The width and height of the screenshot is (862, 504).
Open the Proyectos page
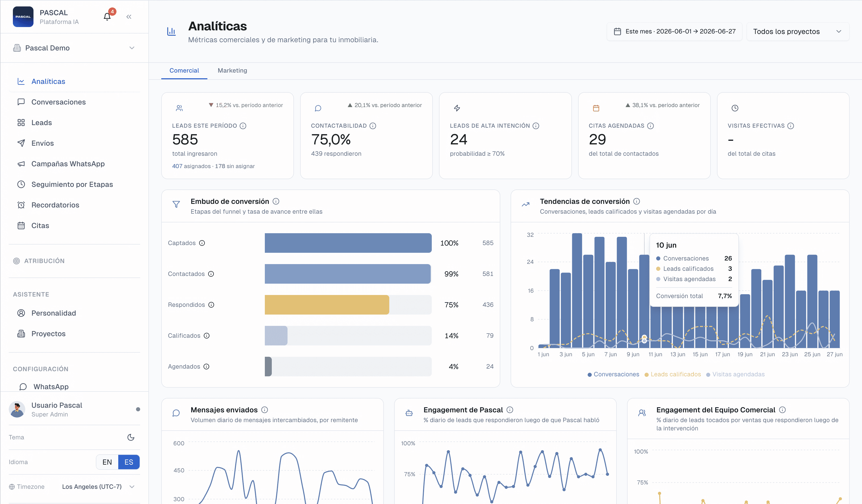(74, 334)
